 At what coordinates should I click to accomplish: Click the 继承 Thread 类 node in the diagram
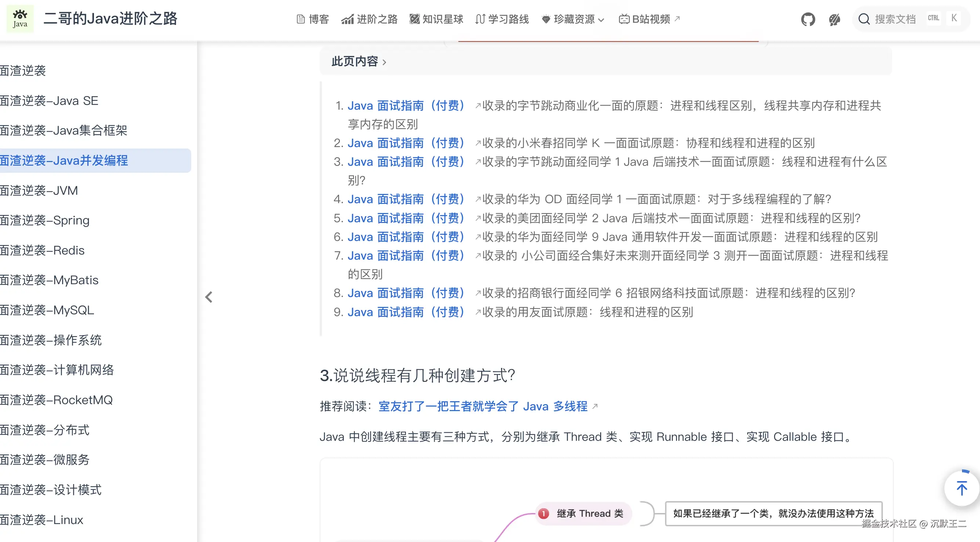pyautogui.click(x=584, y=513)
